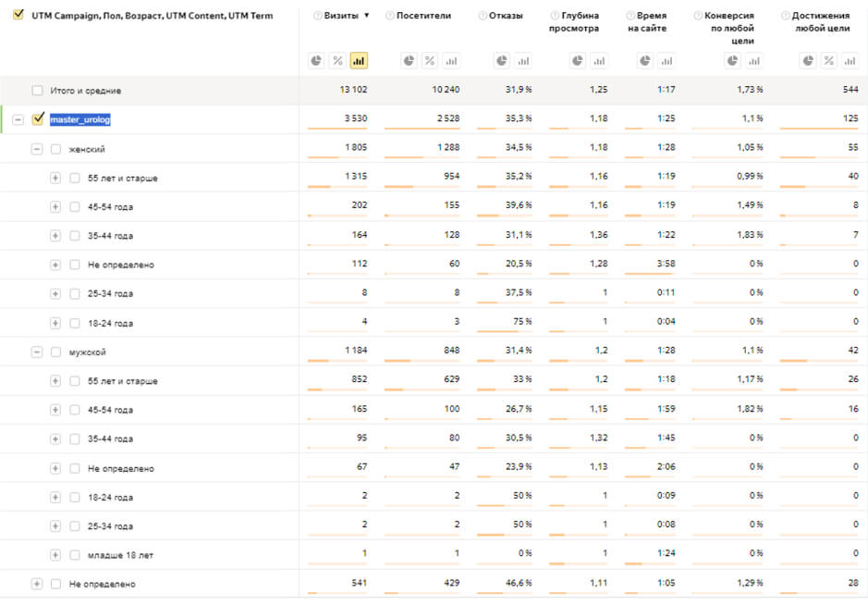Click bar chart icon under Глубина просмотра

[600, 61]
